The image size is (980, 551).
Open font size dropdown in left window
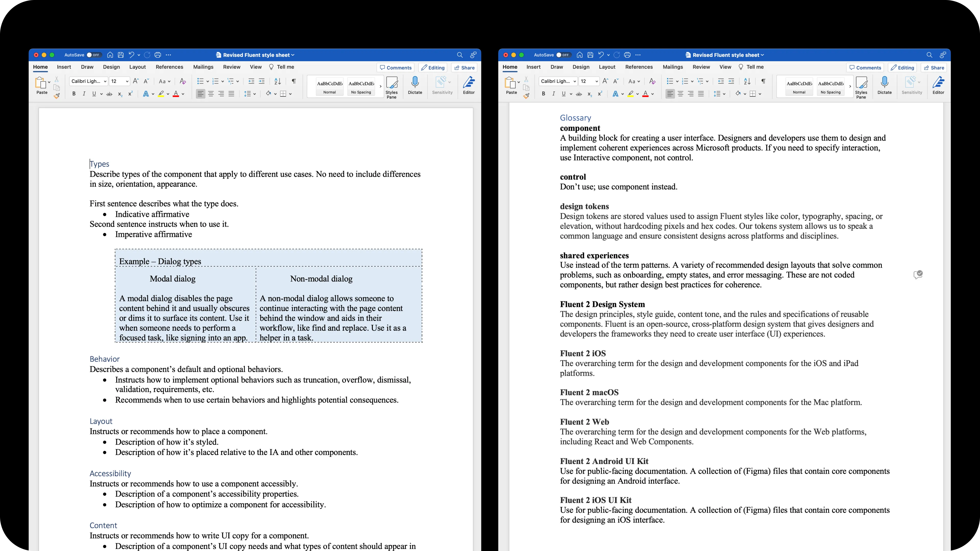pos(127,81)
